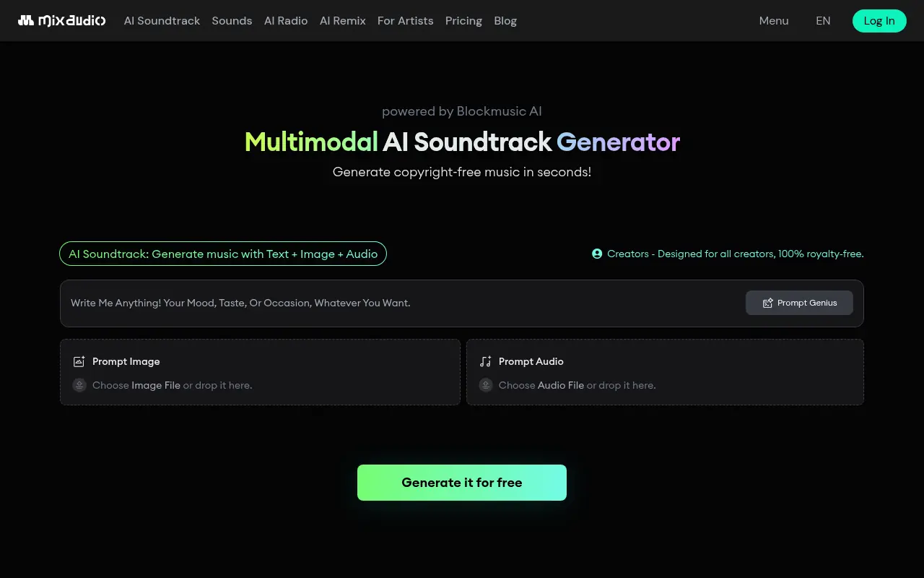Click the music note icon beside Prompt Audio
Image resolution: width=924 pixels, height=578 pixels.
click(485, 361)
